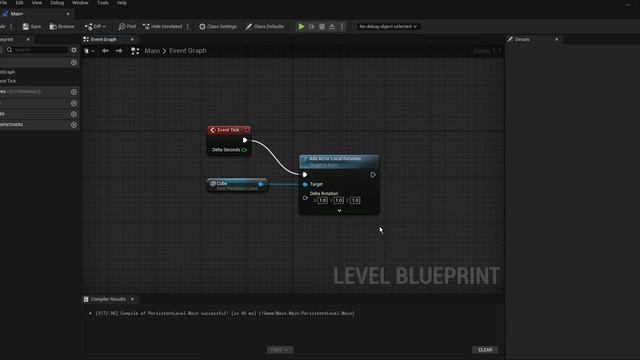640x360 pixels.
Task: Close the Compiler Results tab
Action: point(132,299)
